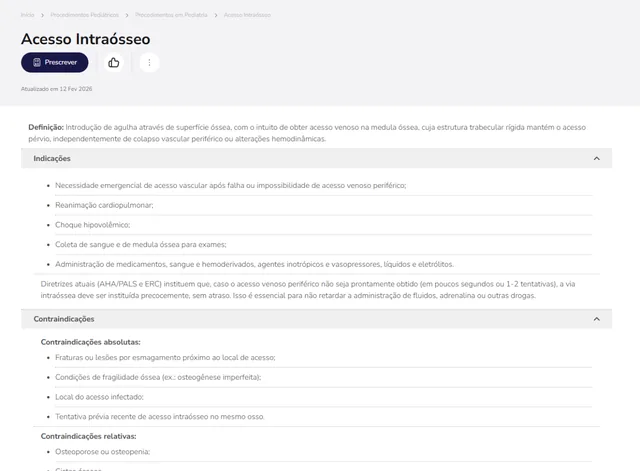Image resolution: width=640 pixels, height=471 pixels.
Task: Click the Prescrever button
Action: 55,62
